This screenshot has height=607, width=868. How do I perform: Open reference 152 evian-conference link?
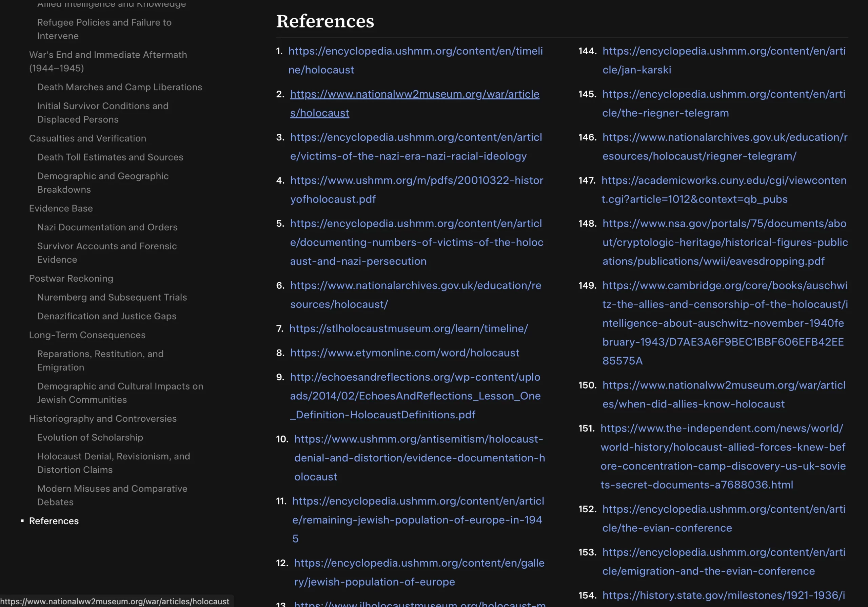(x=724, y=509)
